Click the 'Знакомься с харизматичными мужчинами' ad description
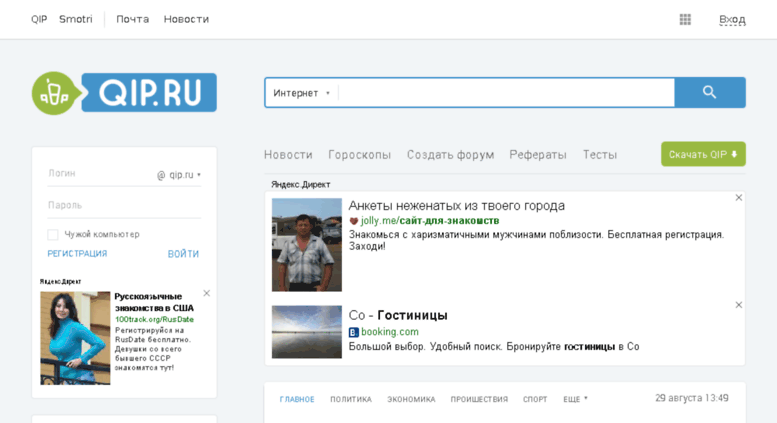 click(x=536, y=240)
